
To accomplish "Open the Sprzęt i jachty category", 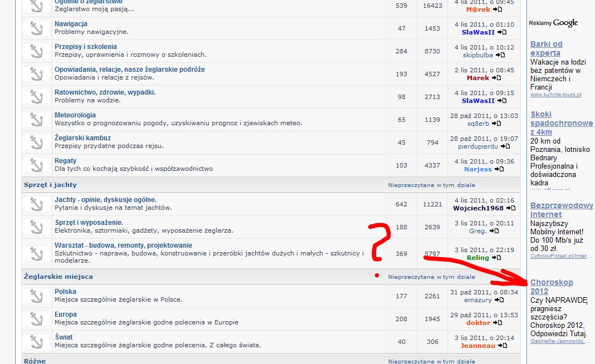I will 50,185.
